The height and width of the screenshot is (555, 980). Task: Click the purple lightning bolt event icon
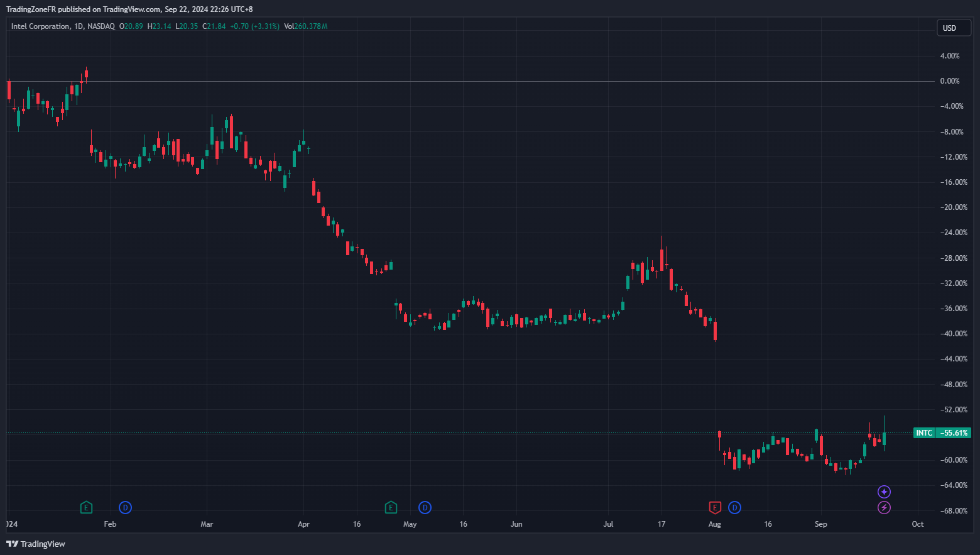(x=884, y=507)
